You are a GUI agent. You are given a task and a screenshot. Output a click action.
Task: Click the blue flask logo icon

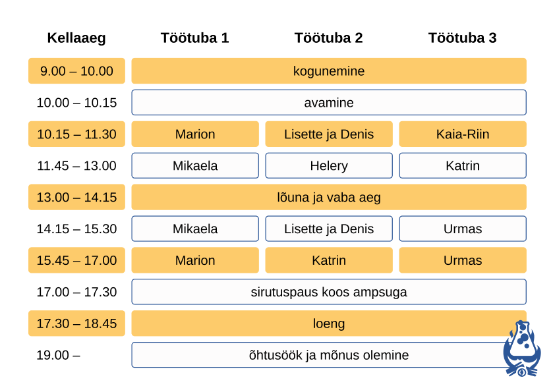[522, 349]
